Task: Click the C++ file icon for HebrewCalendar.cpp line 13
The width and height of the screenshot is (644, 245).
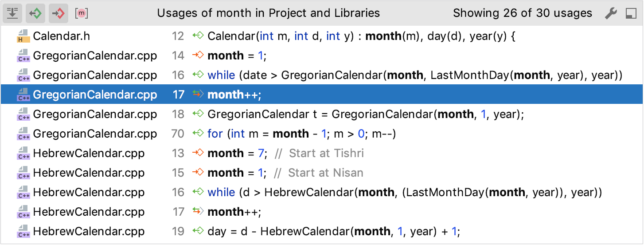Action: (23, 154)
